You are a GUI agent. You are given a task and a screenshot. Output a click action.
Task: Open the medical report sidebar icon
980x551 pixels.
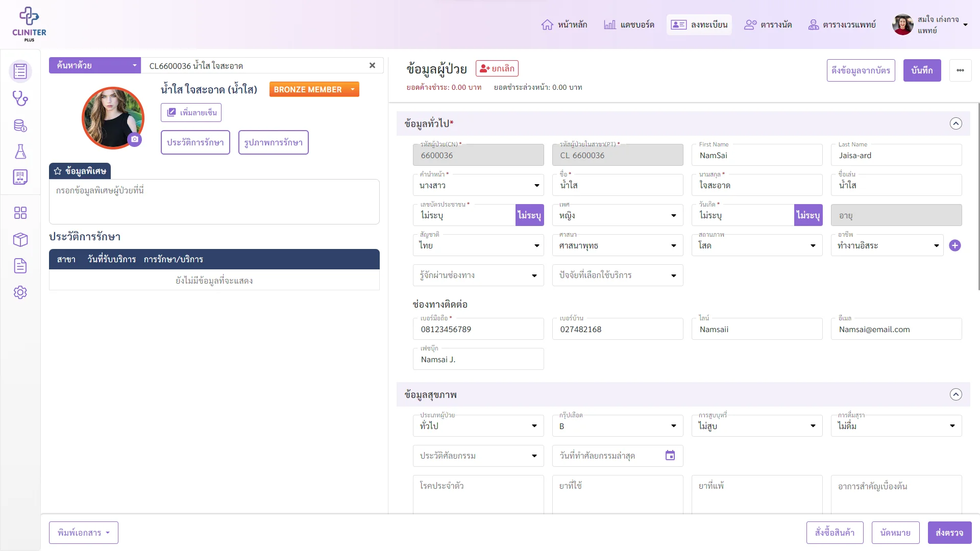20,177
